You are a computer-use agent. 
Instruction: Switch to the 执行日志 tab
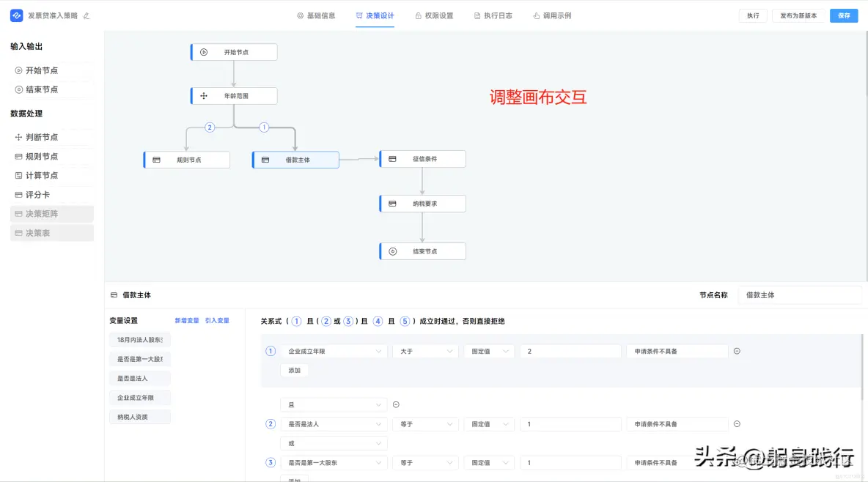click(493, 15)
